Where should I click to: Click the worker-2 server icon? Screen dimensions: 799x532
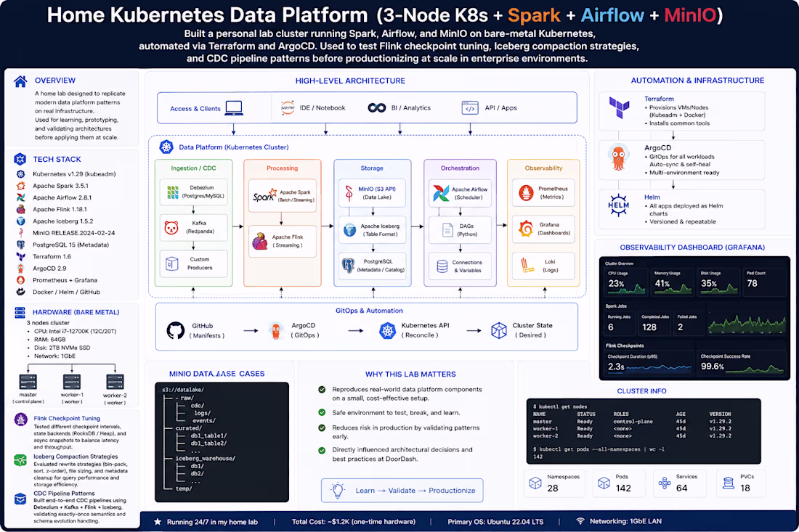pos(115,382)
